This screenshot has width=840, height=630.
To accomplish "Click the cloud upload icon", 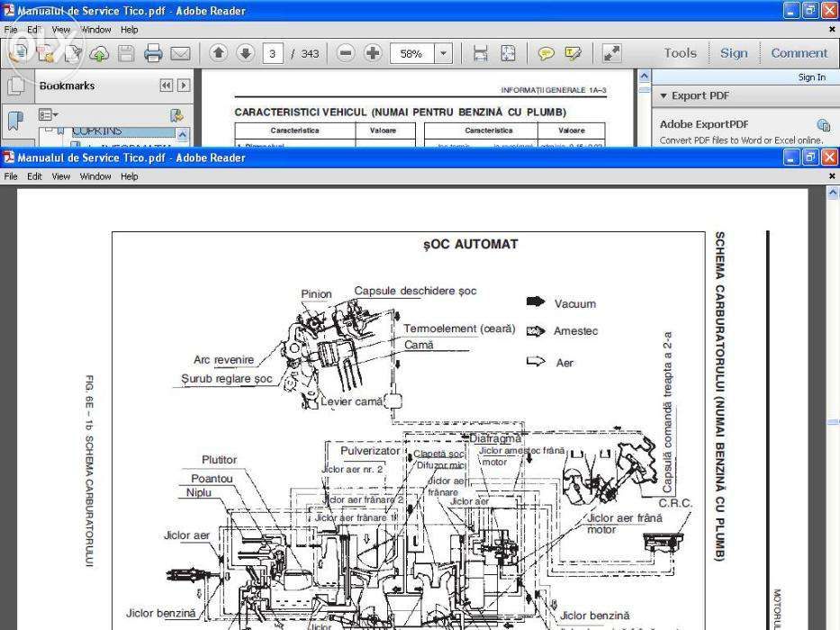I will pos(99,53).
